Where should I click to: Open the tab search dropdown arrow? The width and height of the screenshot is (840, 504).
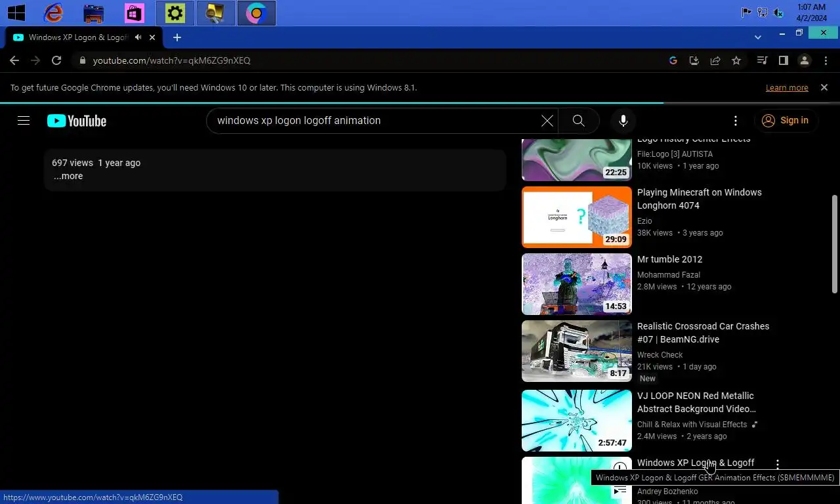[758, 37]
